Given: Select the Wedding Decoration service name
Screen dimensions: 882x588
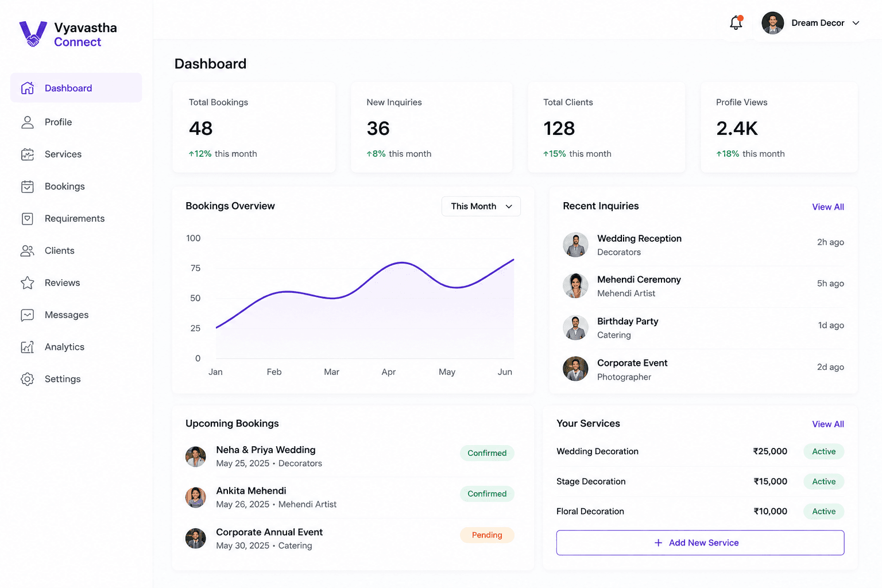Looking at the screenshot, I should tap(597, 451).
